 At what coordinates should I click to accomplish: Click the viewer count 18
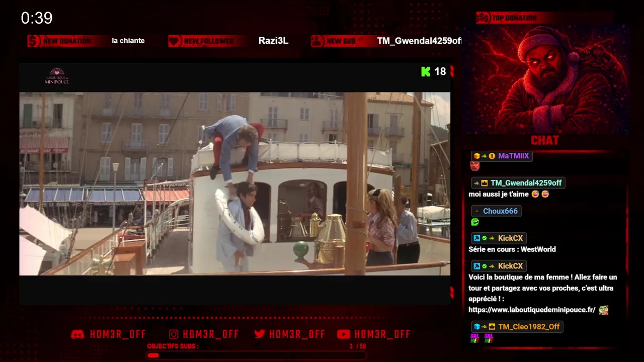(x=440, y=72)
